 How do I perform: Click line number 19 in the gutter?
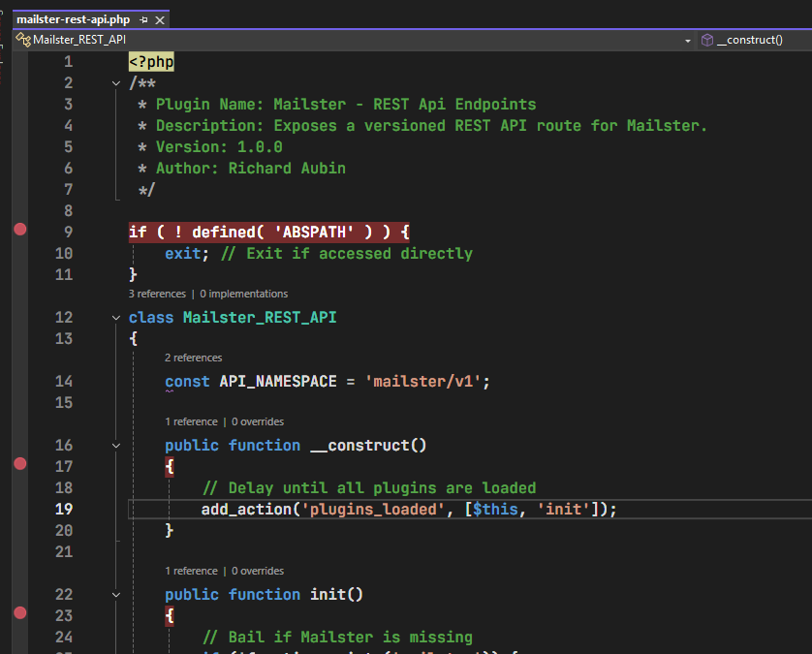coord(63,509)
